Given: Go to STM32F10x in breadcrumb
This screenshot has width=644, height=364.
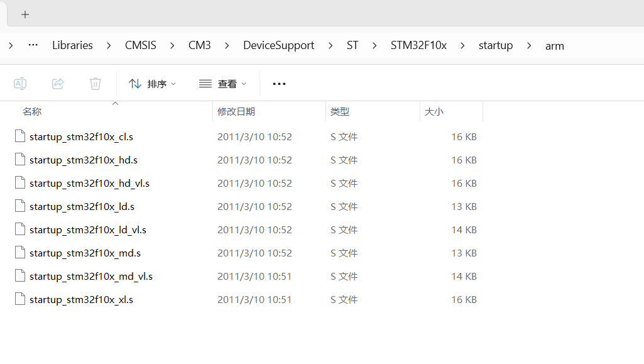Looking at the screenshot, I should pyautogui.click(x=418, y=45).
